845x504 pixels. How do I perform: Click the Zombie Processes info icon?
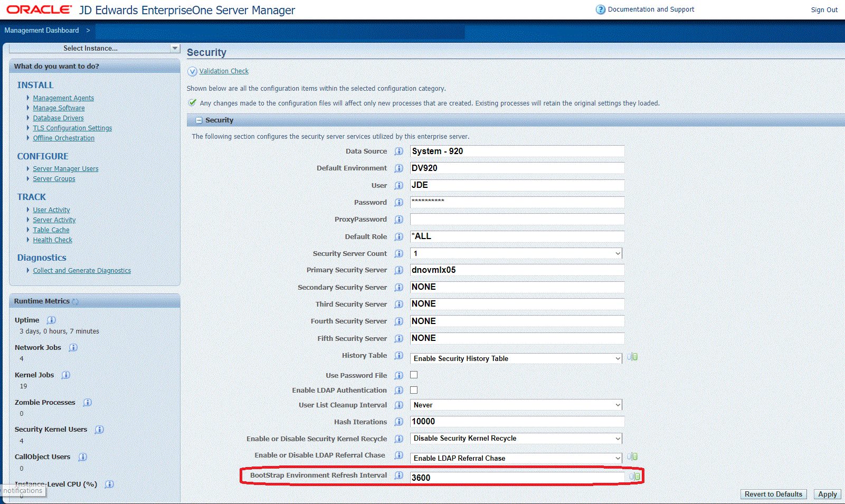[x=88, y=403]
